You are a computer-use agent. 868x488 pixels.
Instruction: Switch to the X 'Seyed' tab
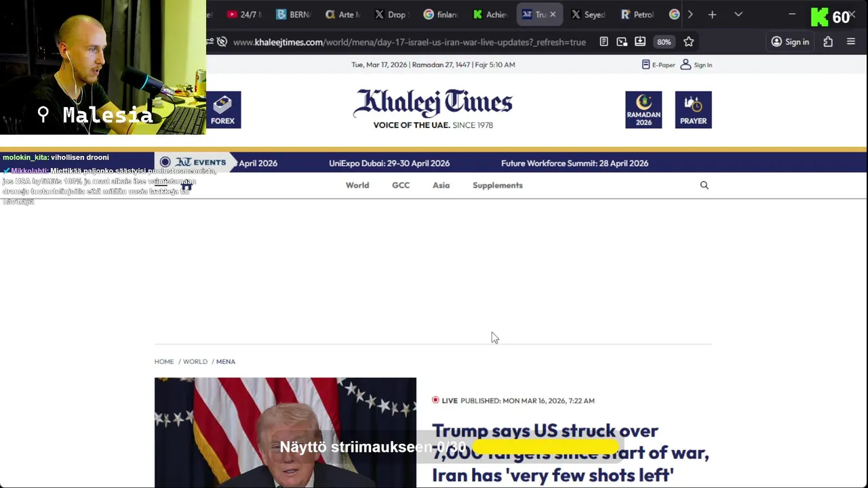[587, 14]
